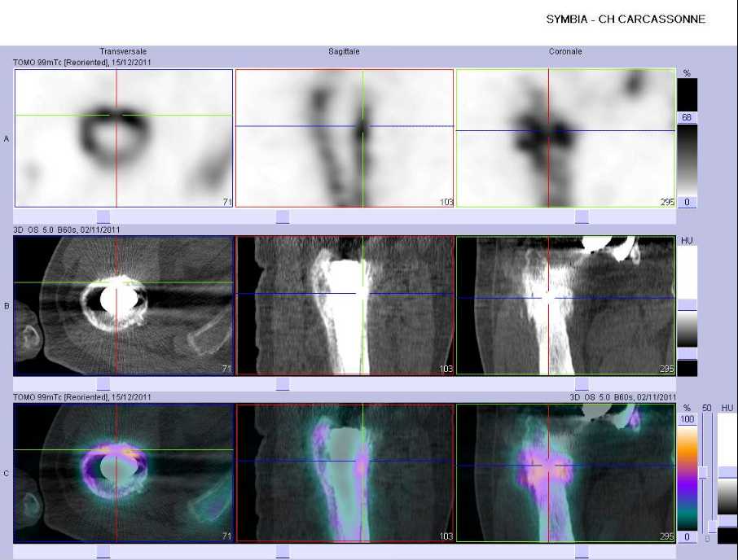Click the row A TOMO 99mTc 15/12/2011 label
Screen dimensions: 738x560
click(82, 62)
